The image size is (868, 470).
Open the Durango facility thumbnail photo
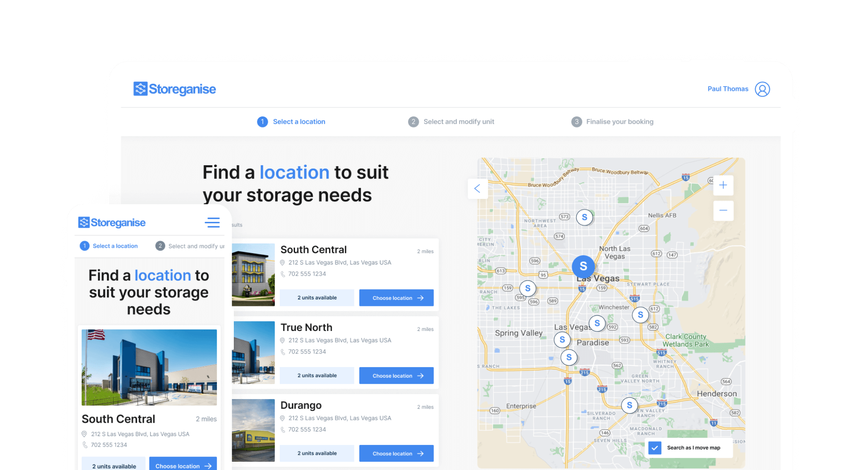pyautogui.click(x=253, y=430)
